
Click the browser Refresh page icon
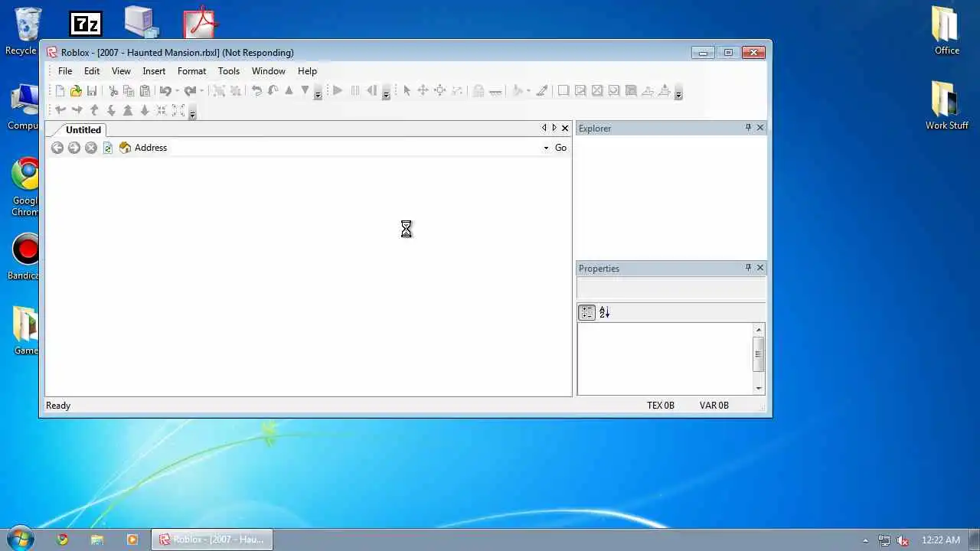[108, 148]
